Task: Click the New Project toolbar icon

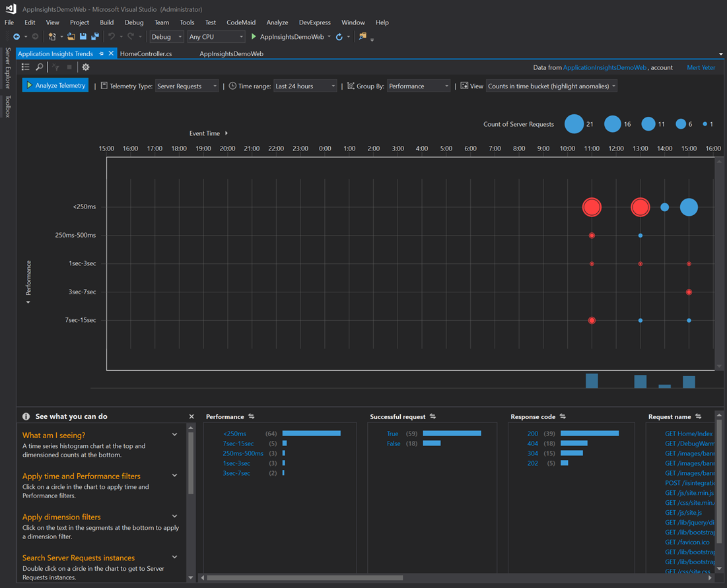Action: [52, 36]
